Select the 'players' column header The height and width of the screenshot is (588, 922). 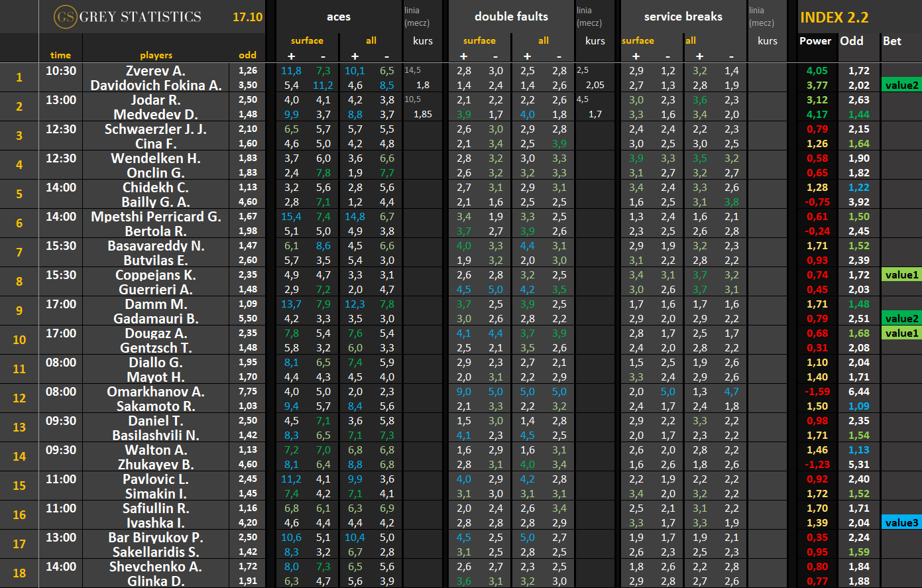tap(156, 55)
